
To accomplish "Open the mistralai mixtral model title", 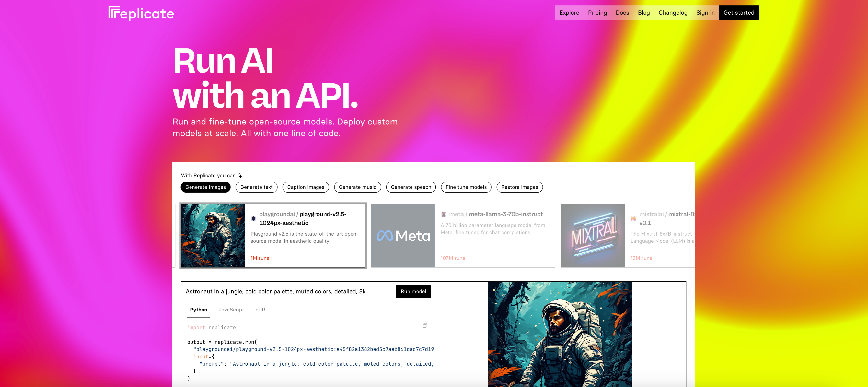I will (x=667, y=218).
